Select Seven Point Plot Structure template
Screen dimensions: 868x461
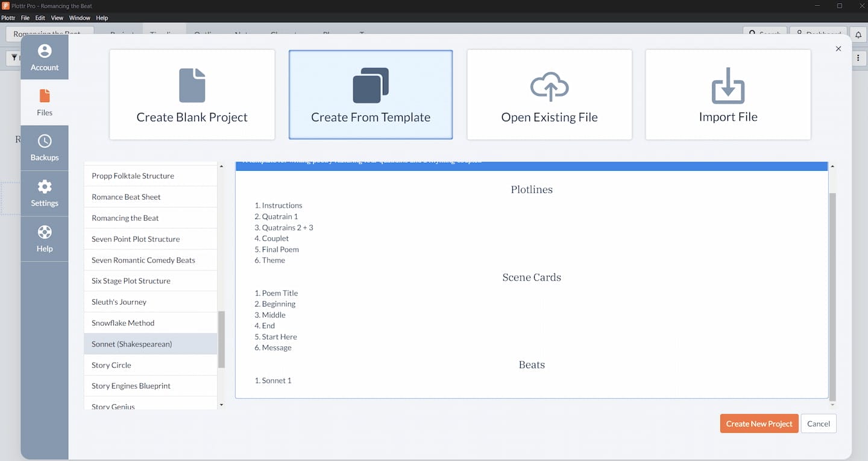(x=151, y=239)
